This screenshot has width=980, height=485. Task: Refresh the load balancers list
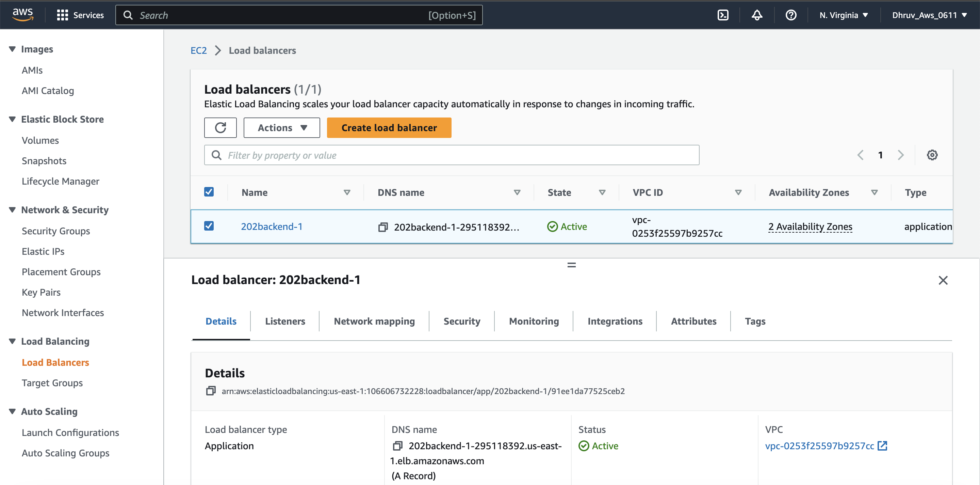[x=220, y=127]
